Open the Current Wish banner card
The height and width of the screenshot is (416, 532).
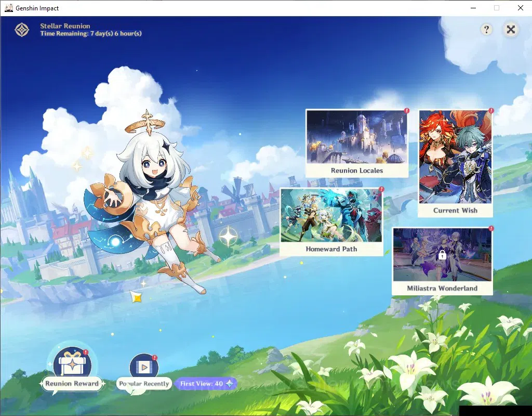[455, 163]
